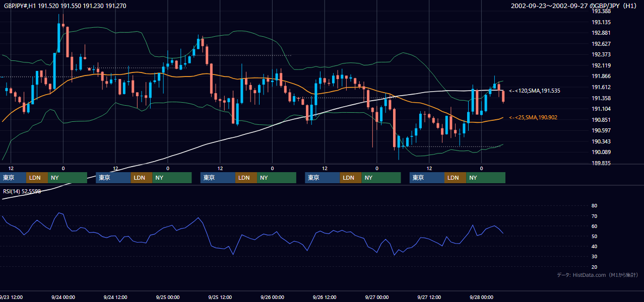The image size is (644, 302).
Task: Select the 9/27 12:00 date label
Action: [x=429, y=297]
